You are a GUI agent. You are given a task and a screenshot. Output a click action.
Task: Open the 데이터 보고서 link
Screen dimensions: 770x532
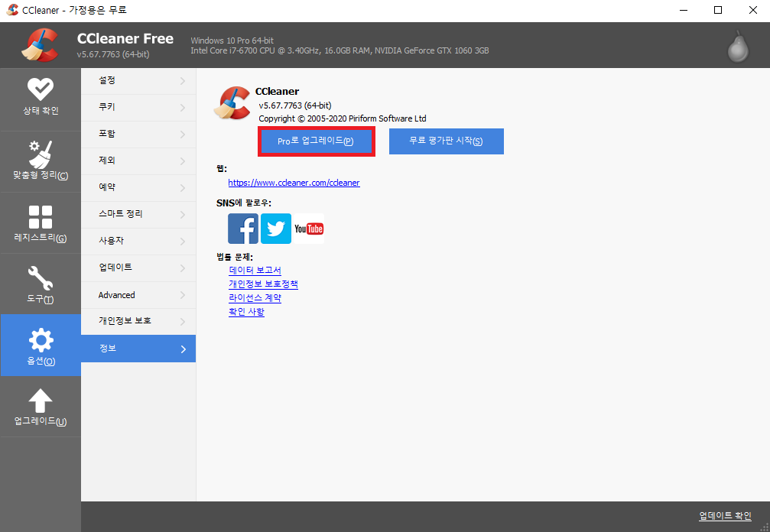(255, 271)
